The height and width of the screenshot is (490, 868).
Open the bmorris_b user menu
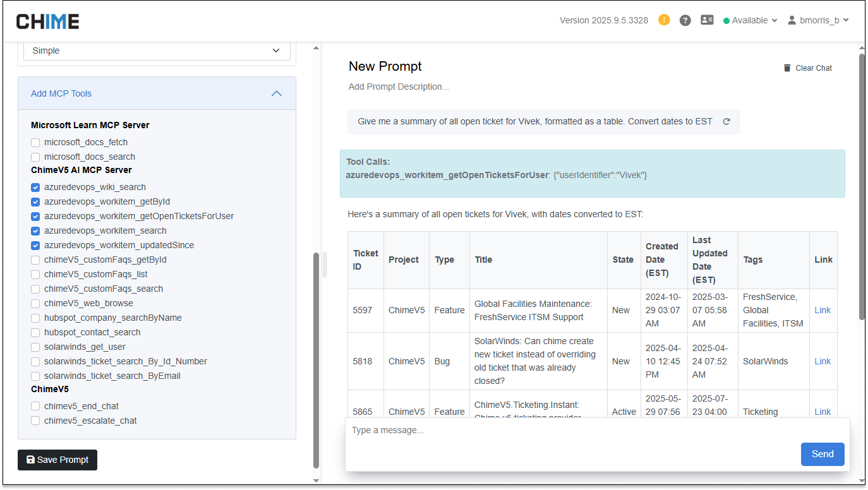click(818, 20)
